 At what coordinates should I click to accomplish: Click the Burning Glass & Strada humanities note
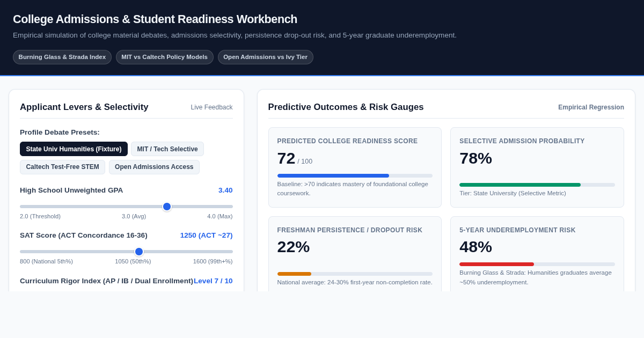pos(536,277)
